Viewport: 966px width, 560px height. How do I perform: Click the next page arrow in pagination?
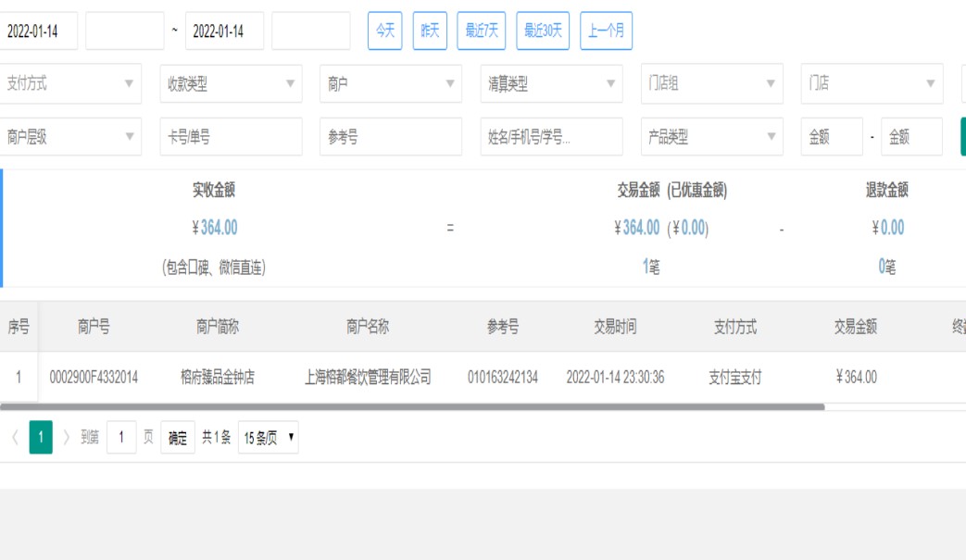(67, 437)
